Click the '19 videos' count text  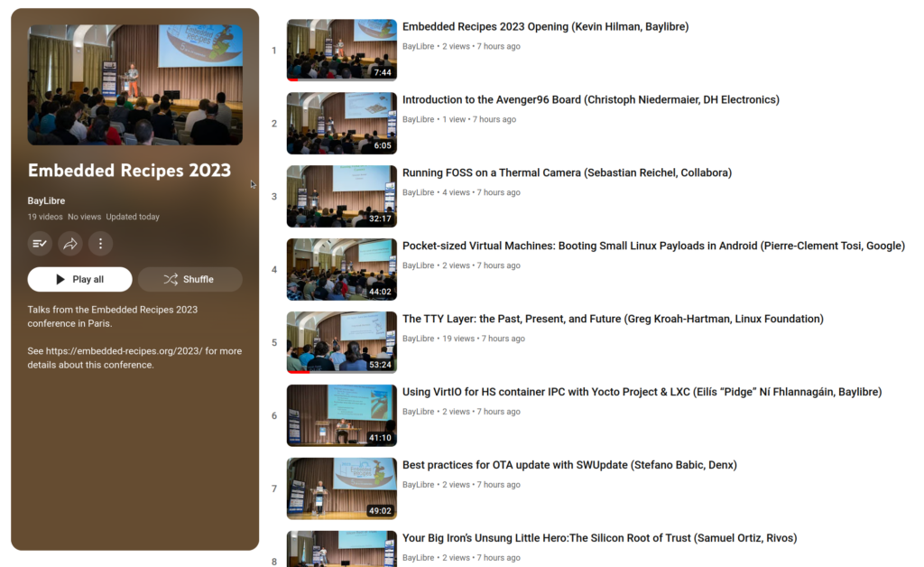point(45,217)
